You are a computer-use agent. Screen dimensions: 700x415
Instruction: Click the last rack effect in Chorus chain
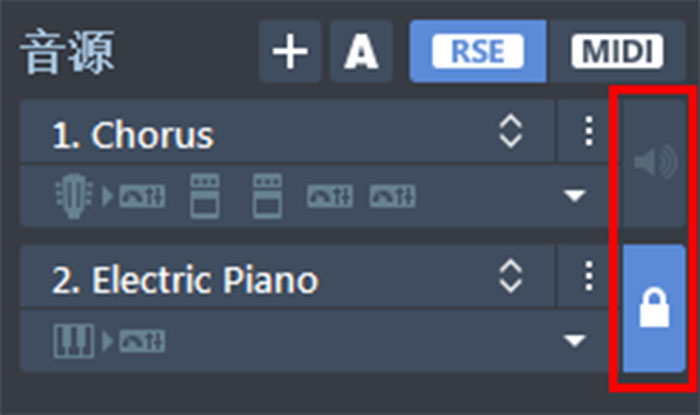pos(389,194)
